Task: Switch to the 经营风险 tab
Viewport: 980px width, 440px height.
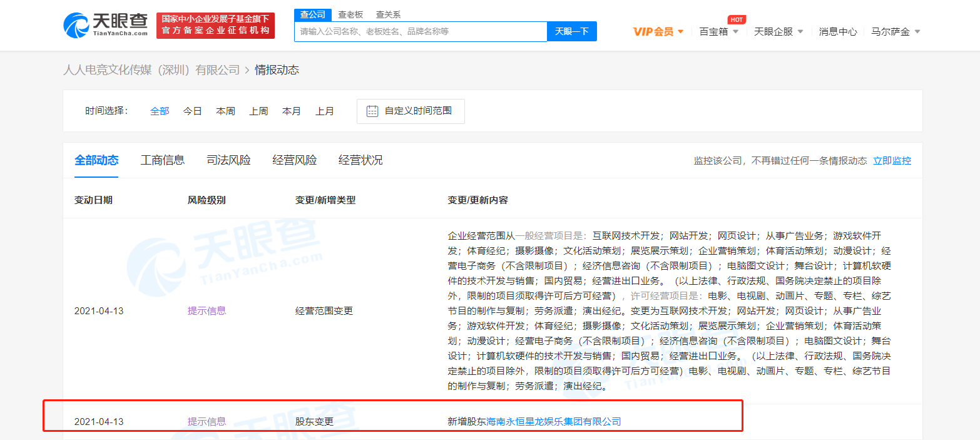Action: pos(295,160)
